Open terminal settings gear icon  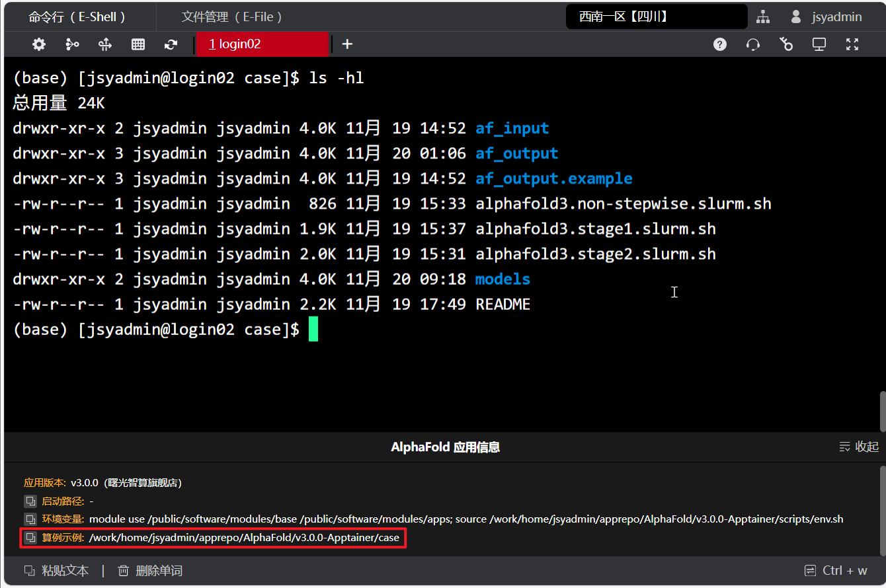[39, 44]
